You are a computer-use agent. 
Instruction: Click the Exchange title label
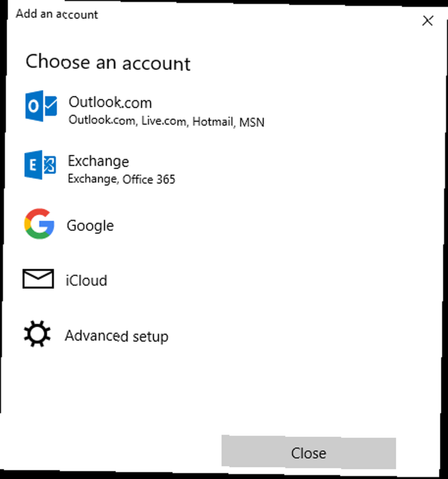98,161
